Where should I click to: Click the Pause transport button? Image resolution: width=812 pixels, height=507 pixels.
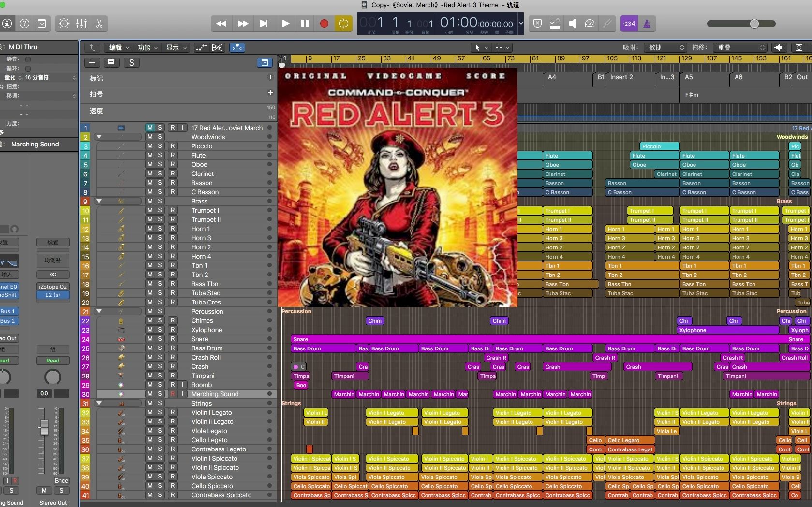pyautogui.click(x=305, y=23)
